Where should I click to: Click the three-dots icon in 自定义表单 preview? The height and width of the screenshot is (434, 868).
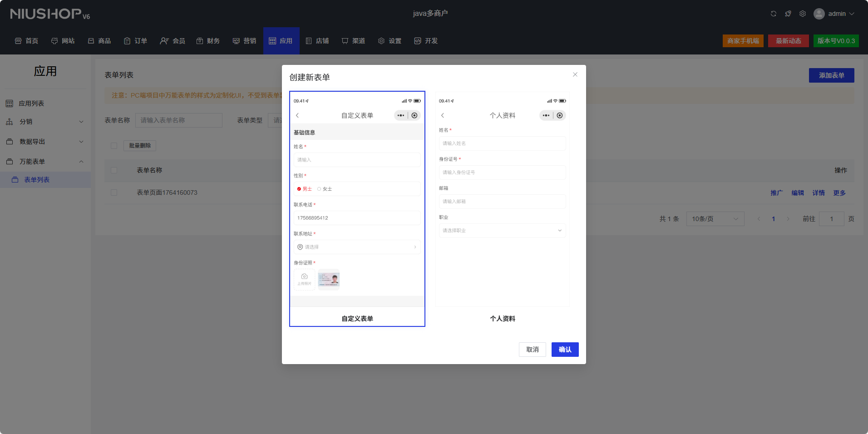pos(400,115)
